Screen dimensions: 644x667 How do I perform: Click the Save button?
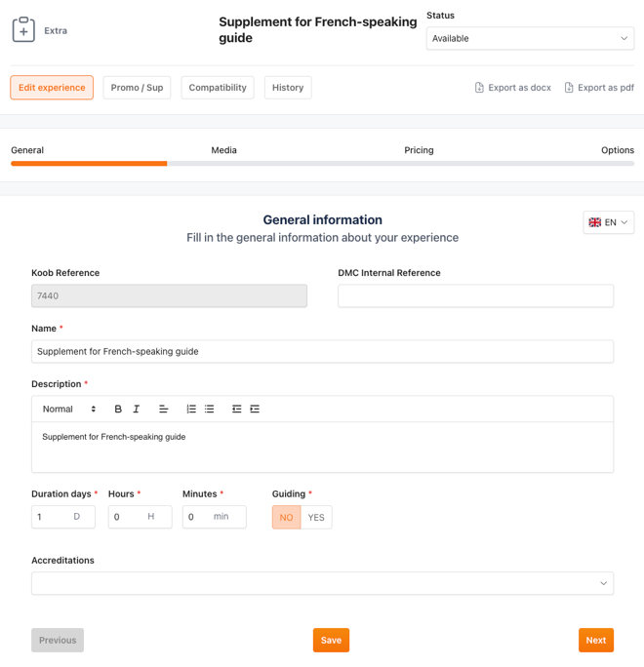pos(331,640)
